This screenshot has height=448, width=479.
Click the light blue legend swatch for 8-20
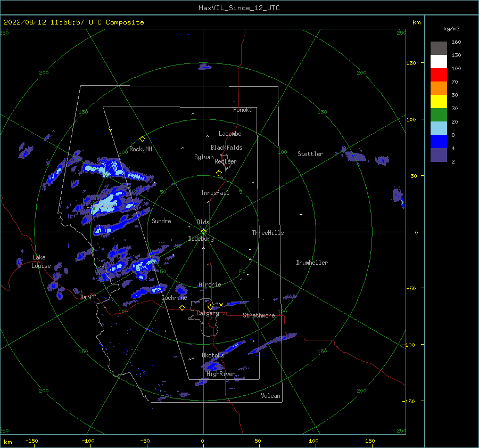[x=439, y=128]
